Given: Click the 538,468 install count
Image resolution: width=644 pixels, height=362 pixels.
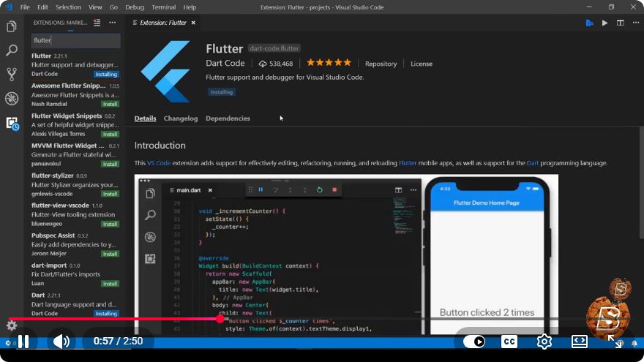Looking at the screenshot, I should point(276,64).
